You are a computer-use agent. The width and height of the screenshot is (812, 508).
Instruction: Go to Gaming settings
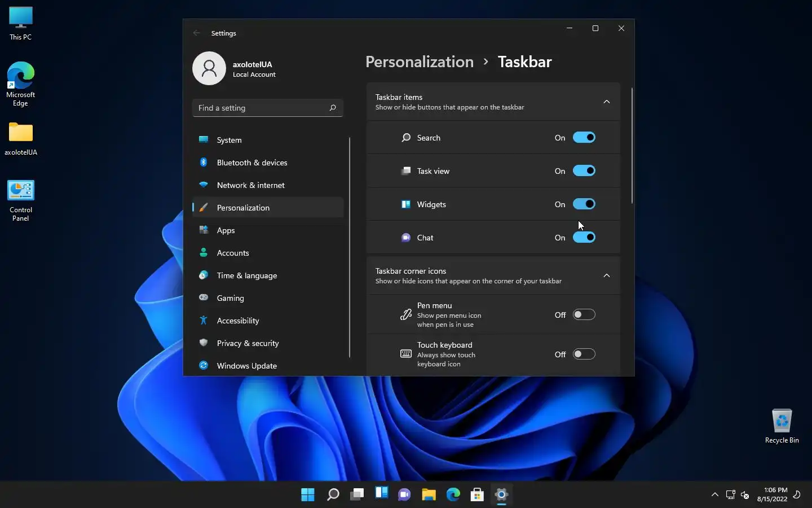268,297
